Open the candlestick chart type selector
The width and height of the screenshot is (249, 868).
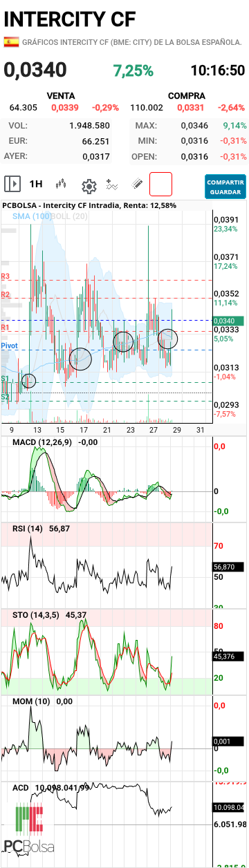(62, 184)
